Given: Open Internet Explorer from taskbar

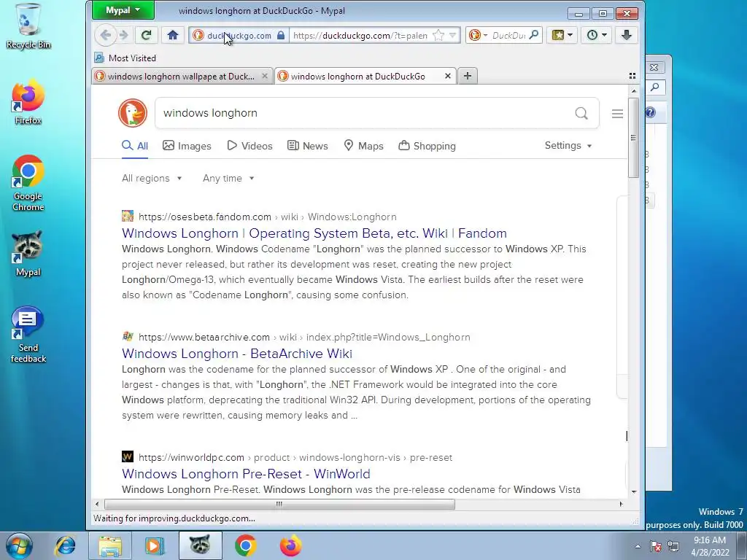Looking at the screenshot, I should [x=65, y=545].
